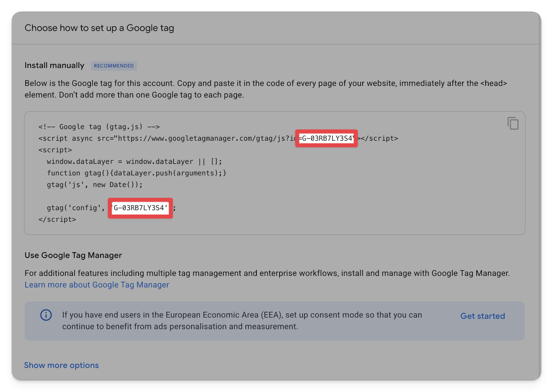This screenshot has width=553, height=392.
Task: Open Learn more about Google Tag Manager
Action: [x=97, y=285]
